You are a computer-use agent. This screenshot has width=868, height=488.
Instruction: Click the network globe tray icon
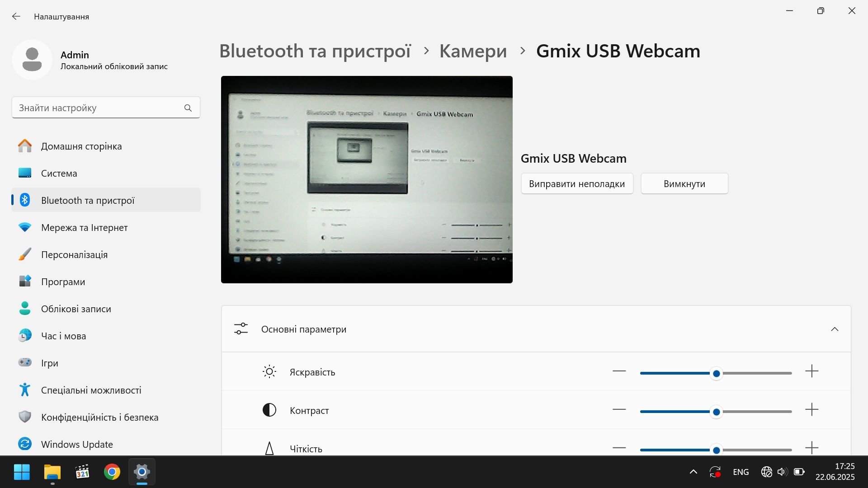coord(767,472)
